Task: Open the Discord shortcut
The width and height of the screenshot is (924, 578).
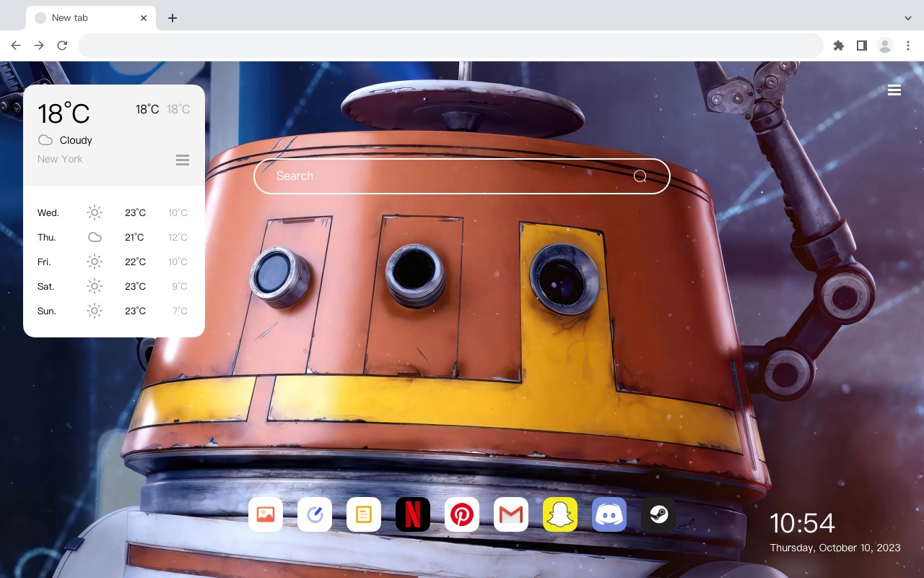Action: (609, 514)
